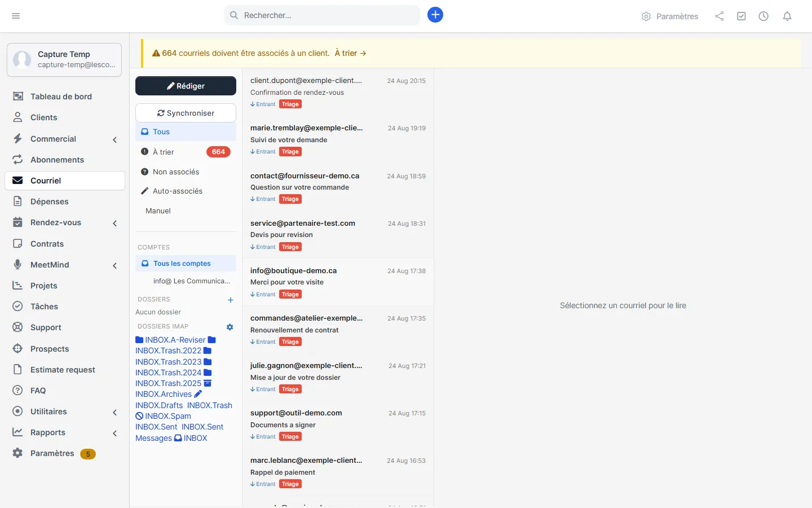Focus the Rechercher search field
This screenshot has height=508, width=812.
[322, 15]
